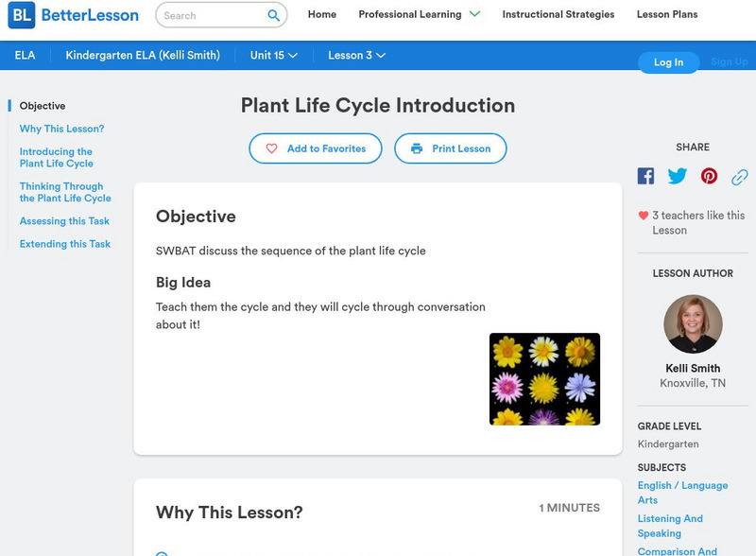
Task: Click the BetterLesson logo icon
Action: [x=21, y=15]
